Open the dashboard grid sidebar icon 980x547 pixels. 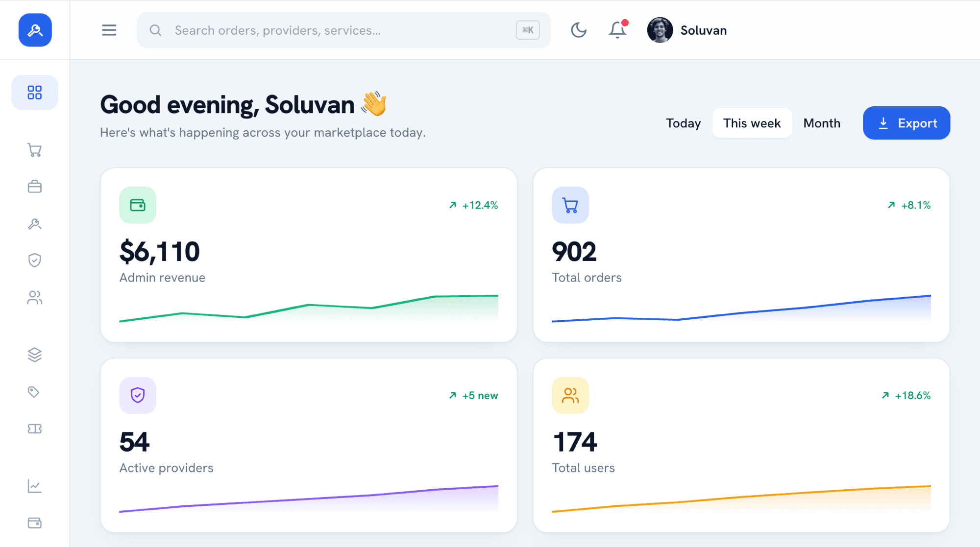pyautogui.click(x=35, y=93)
